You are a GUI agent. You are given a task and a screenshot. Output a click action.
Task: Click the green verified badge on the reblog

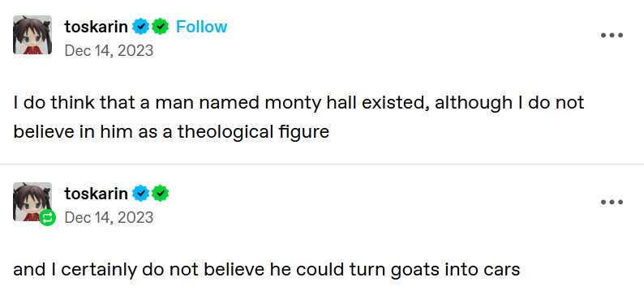click(160, 194)
